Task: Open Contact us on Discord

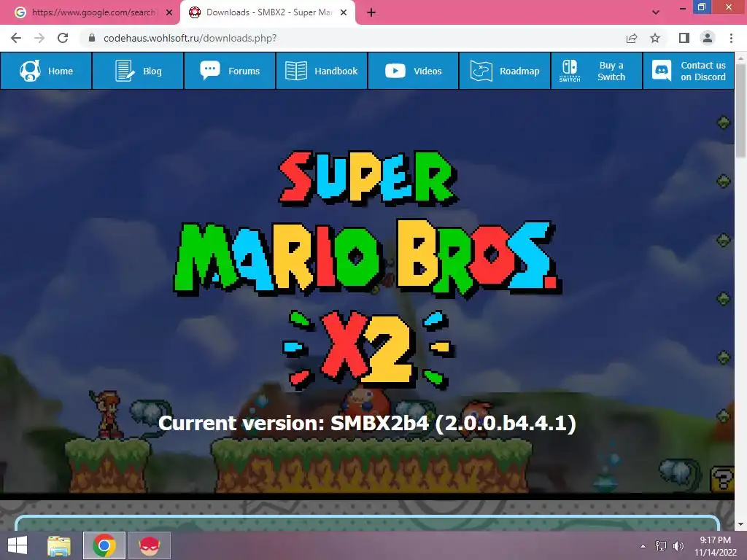Action: click(689, 71)
